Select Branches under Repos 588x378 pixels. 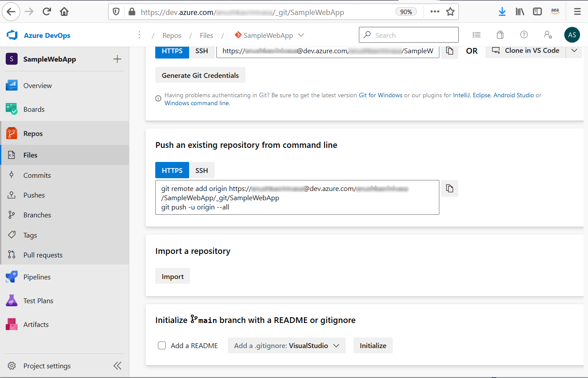pyautogui.click(x=65, y=215)
